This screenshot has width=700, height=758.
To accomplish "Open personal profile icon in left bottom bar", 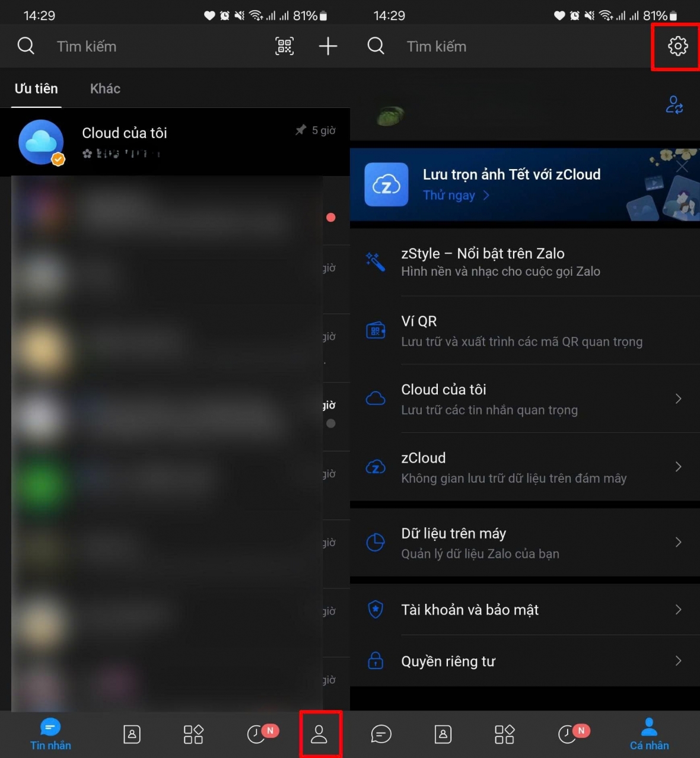I will [319, 734].
